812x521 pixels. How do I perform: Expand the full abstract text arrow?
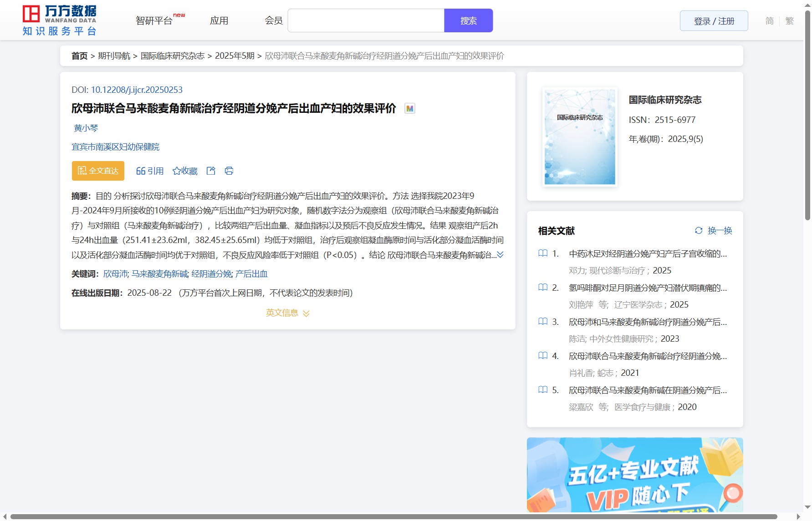tap(500, 255)
